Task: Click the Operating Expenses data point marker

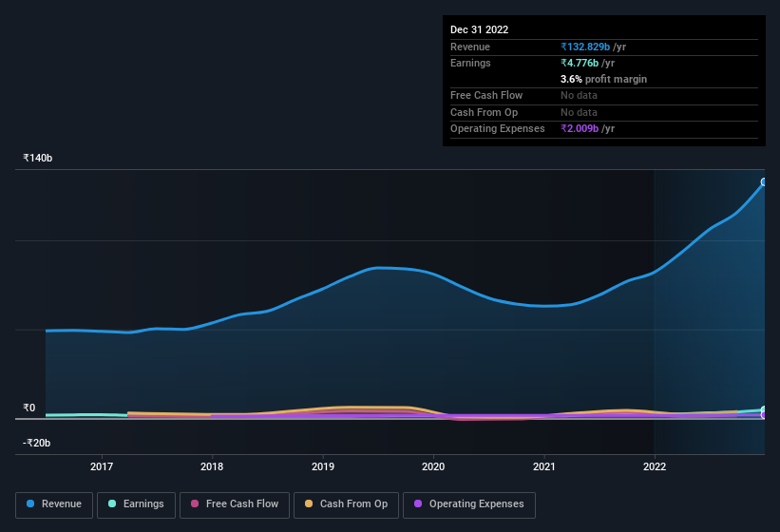Action: click(764, 415)
